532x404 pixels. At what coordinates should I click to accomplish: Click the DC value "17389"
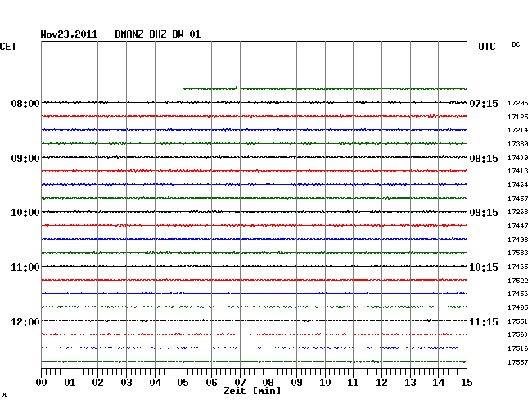(518, 144)
